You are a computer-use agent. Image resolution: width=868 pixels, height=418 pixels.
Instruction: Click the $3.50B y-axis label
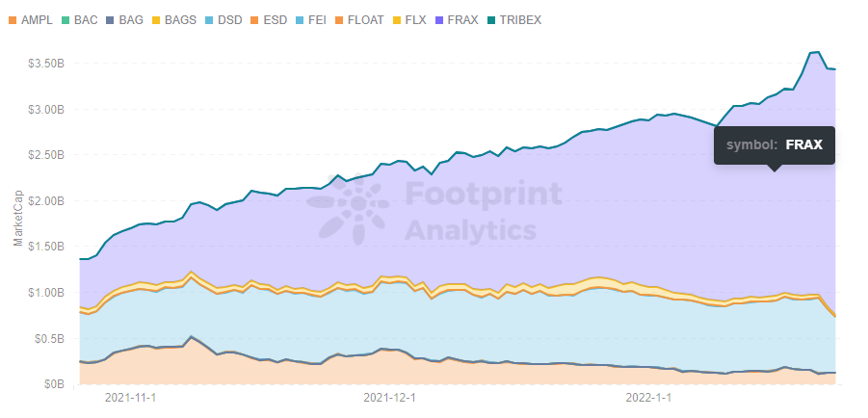click(x=48, y=64)
